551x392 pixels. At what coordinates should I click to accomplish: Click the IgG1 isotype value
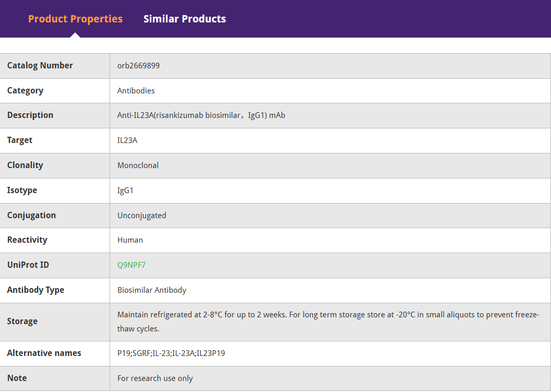(x=125, y=191)
